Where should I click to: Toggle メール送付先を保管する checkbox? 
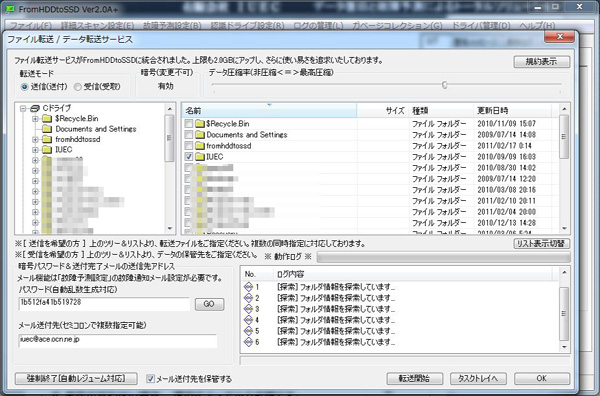[x=150, y=379]
